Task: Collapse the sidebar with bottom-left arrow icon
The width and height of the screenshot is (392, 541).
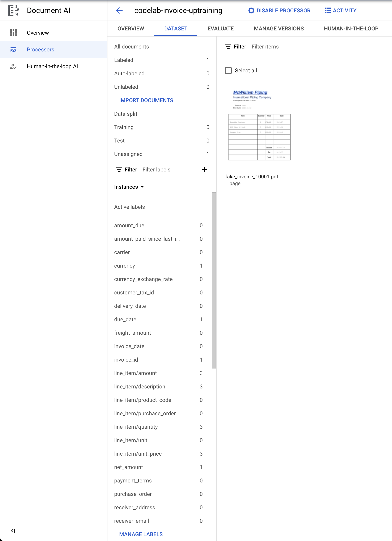Action: click(x=13, y=531)
